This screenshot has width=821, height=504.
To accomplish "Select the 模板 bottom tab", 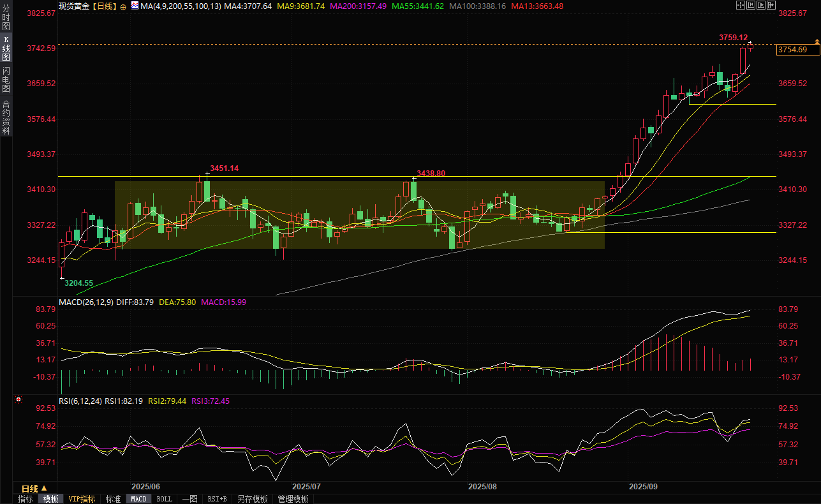I will pyautogui.click(x=50, y=499).
